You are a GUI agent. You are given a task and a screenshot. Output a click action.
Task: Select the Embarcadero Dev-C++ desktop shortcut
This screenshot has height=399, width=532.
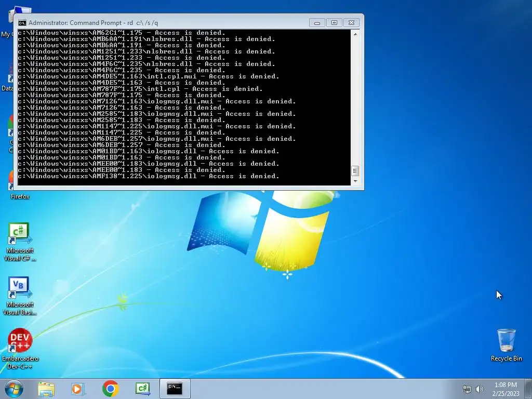point(20,349)
